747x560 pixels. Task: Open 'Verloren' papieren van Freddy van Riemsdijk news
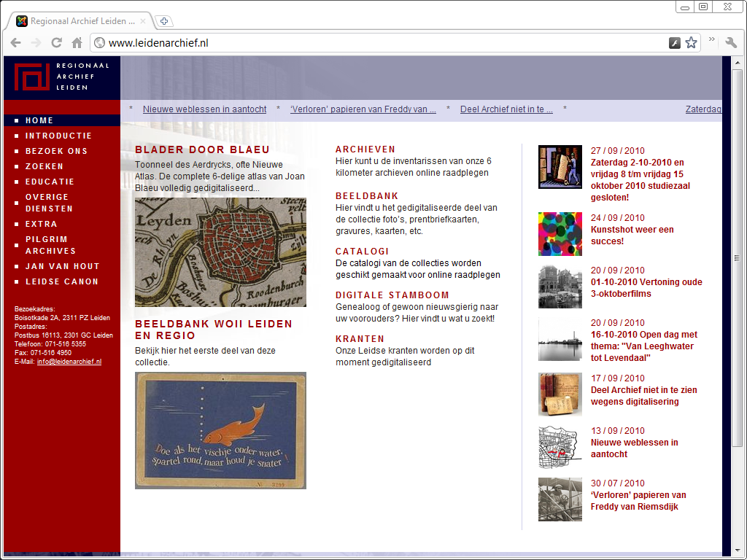tap(638, 500)
